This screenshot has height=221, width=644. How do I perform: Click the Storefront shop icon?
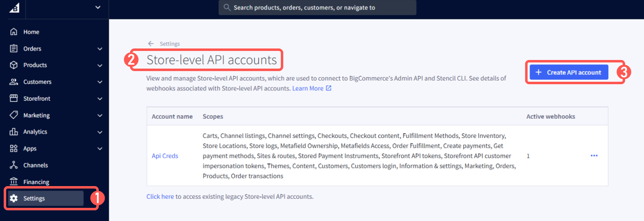coord(14,98)
